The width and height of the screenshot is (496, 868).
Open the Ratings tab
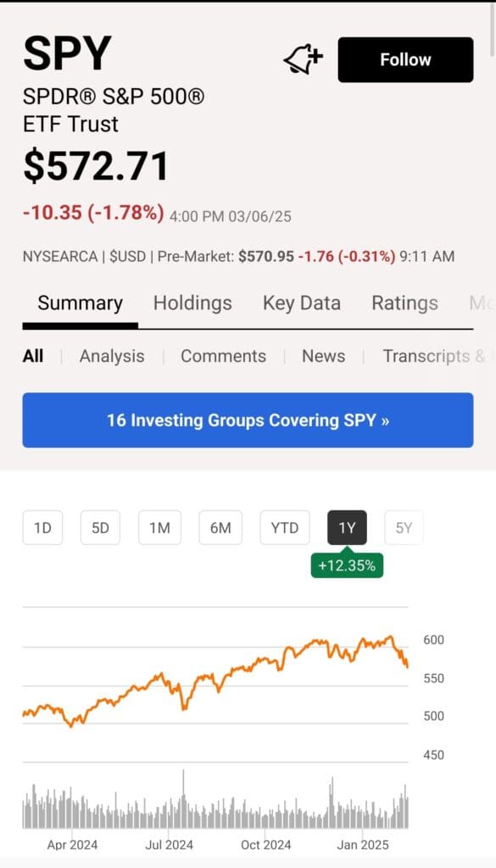click(404, 303)
